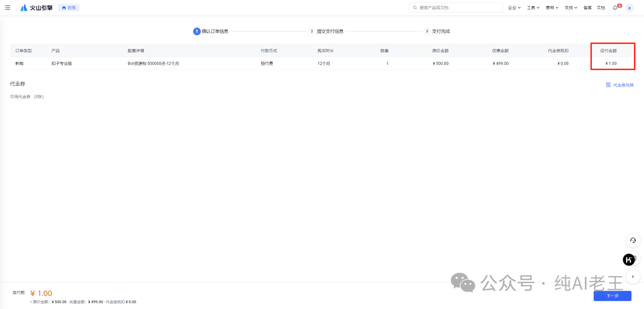Click the Bot资源包-500000点-12个月 cell
The height and width of the screenshot is (309, 644).
click(x=154, y=64)
